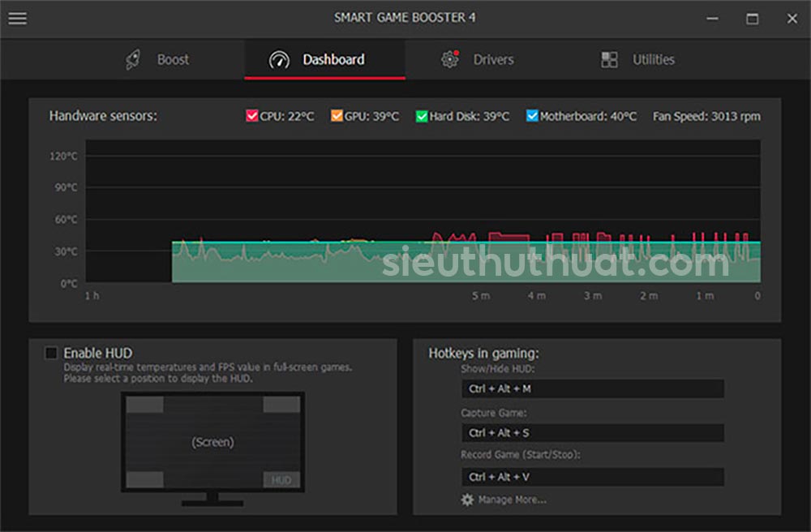
Task: Open the hamburger menu icon
Action: click(17, 18)
